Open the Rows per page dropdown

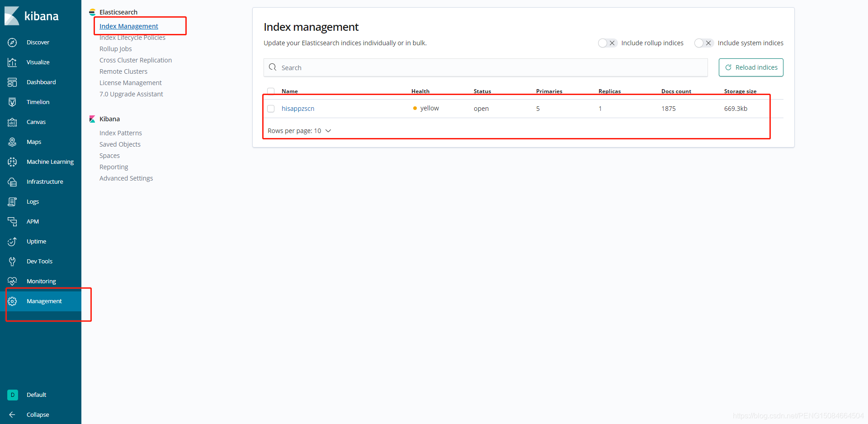coord(299,131)
